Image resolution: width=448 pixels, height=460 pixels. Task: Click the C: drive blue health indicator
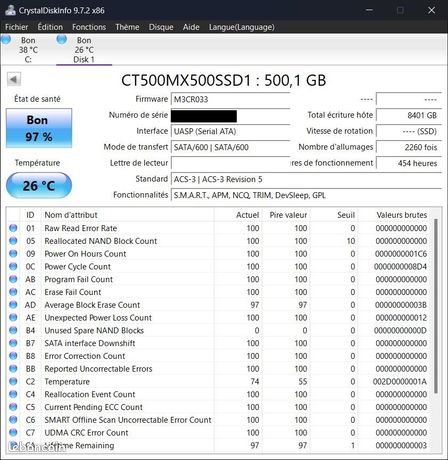click(6, 40)
